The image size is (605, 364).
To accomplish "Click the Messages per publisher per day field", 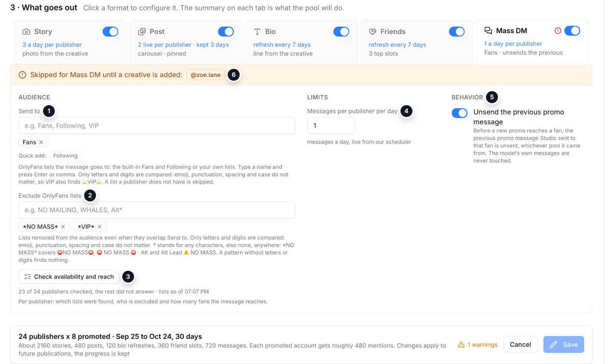I will click(331, 126).
